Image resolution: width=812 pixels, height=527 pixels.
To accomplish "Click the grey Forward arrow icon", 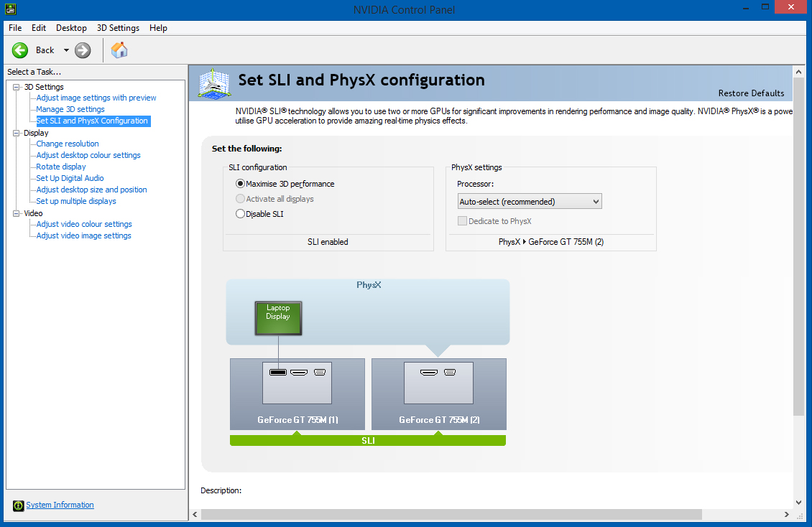I will point(83,50).
